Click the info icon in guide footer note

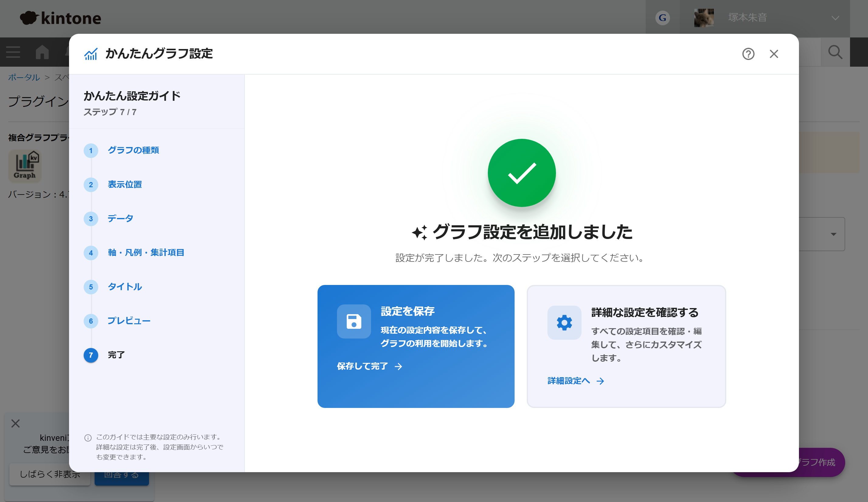click(88, 437)
